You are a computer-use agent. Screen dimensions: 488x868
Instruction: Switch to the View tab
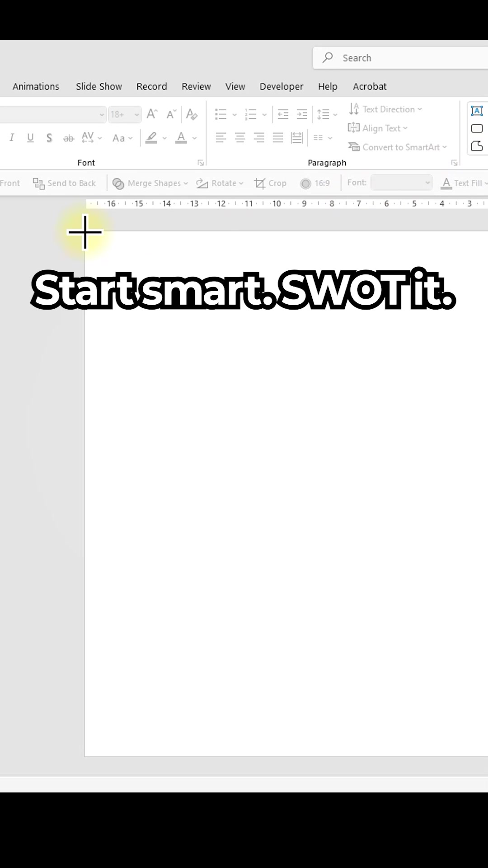pos(235,86)
